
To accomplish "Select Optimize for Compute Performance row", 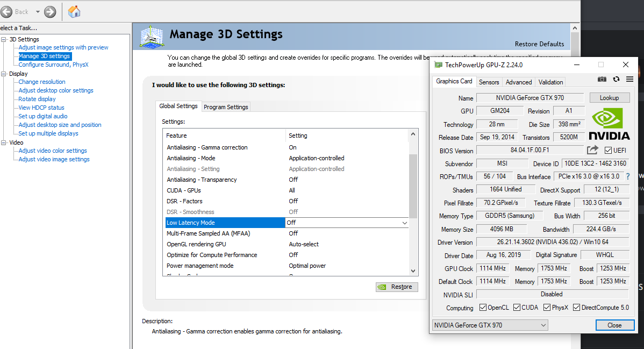I will (x=287, y=255).
